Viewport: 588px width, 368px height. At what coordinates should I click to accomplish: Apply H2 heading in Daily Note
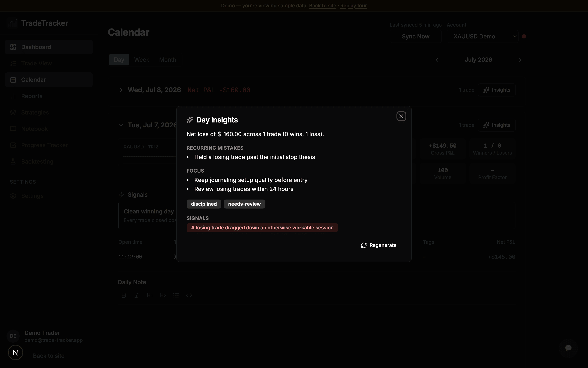[163, 295]
